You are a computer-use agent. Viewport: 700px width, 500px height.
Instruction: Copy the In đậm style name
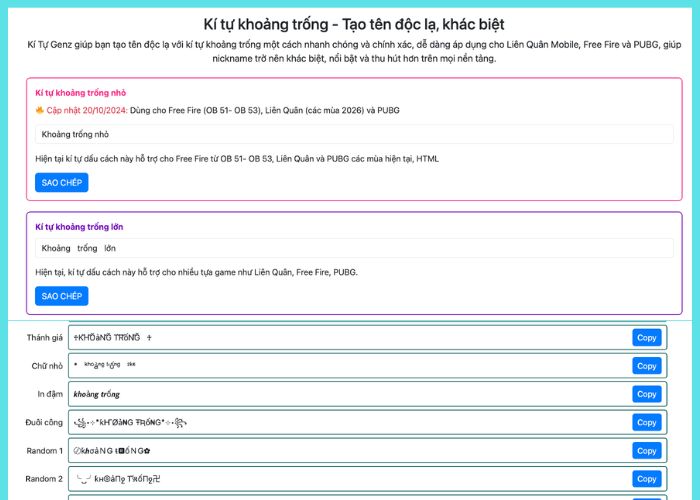[646, 394]
